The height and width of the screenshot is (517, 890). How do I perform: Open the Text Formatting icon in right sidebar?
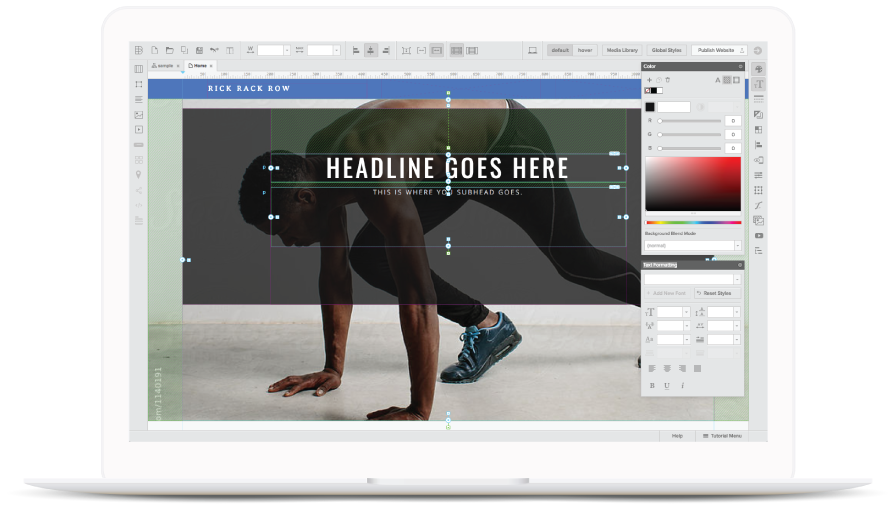758,84
